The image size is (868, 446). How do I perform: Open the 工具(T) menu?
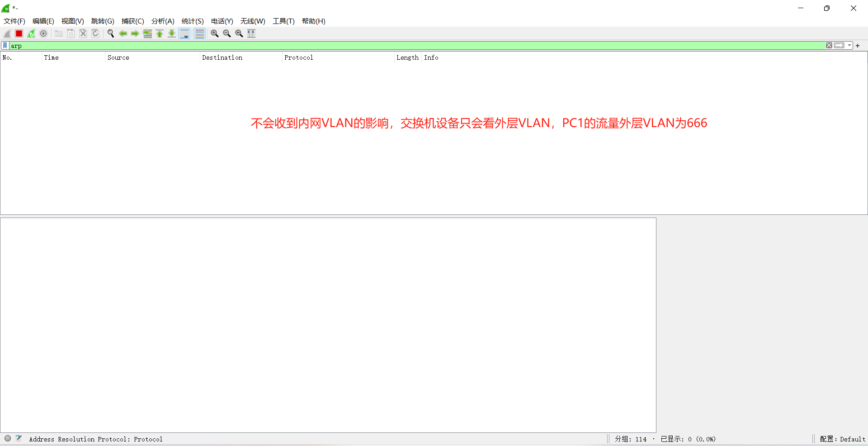pos(283,21)
